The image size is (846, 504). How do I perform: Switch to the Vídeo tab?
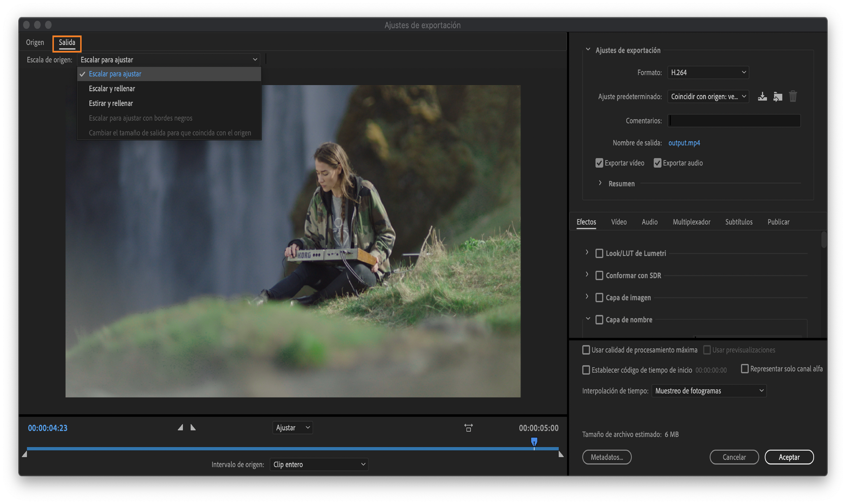[x=619, y=222]
